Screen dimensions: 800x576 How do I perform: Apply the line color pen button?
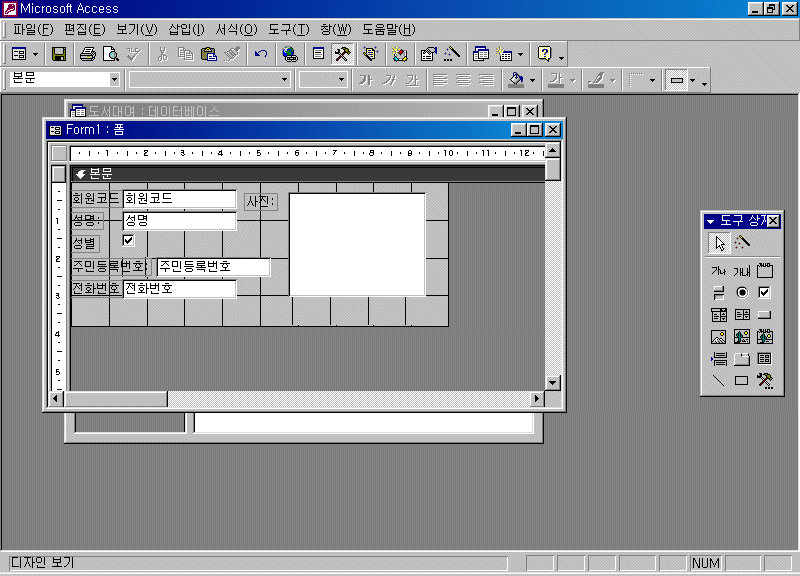point(597,80)
